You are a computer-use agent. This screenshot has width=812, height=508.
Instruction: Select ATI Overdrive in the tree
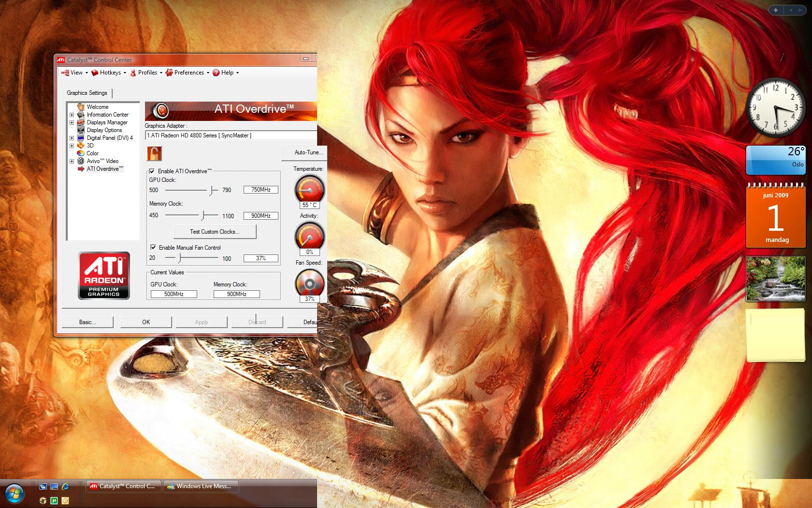(105, 169)
